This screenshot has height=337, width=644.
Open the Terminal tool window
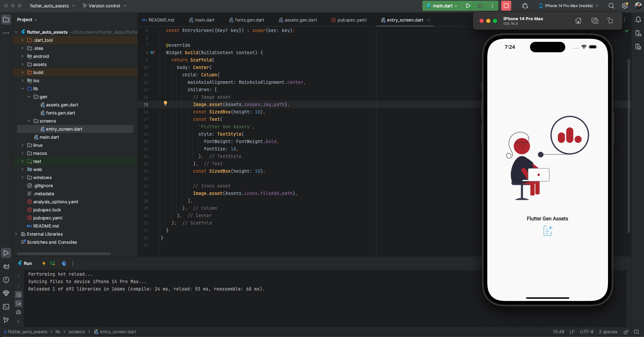(6, 307)
